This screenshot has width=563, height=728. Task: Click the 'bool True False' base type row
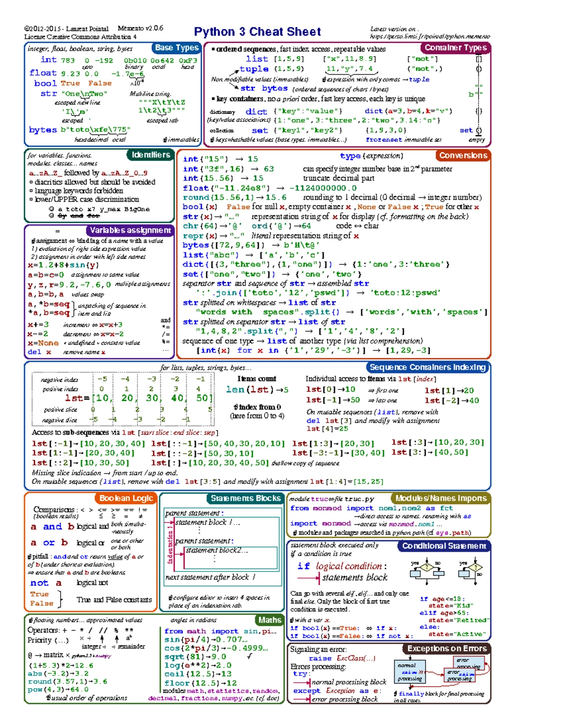pyautogui.click(x=73, y=83)
